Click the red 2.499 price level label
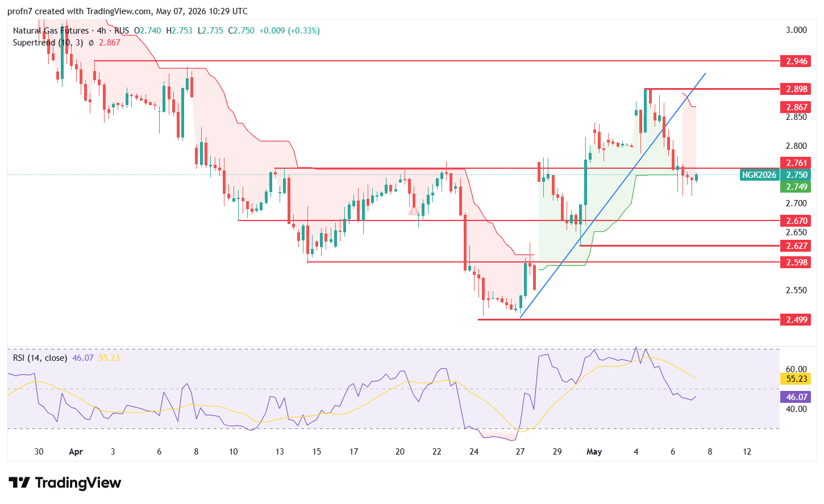Viewport: 824px width, 504px height. pos(796,320)
